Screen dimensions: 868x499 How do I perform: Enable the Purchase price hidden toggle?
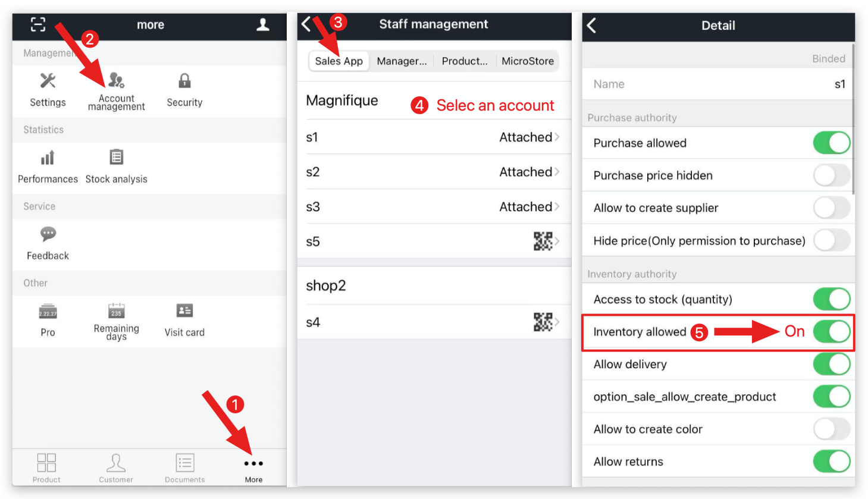831,175
